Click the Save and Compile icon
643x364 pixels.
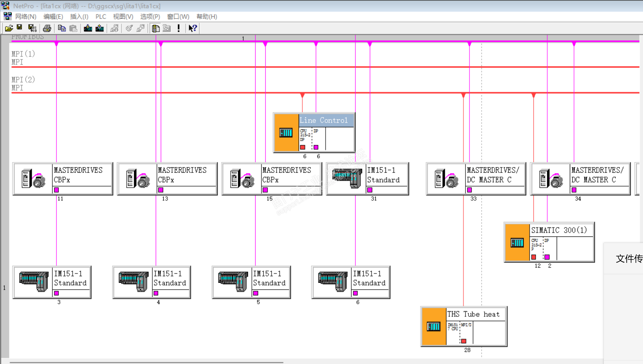(33, 28)
